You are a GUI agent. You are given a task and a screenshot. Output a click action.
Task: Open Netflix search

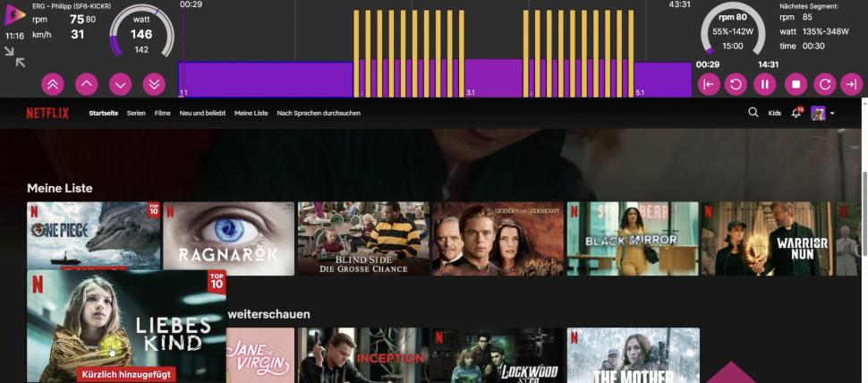coord(753,113)
